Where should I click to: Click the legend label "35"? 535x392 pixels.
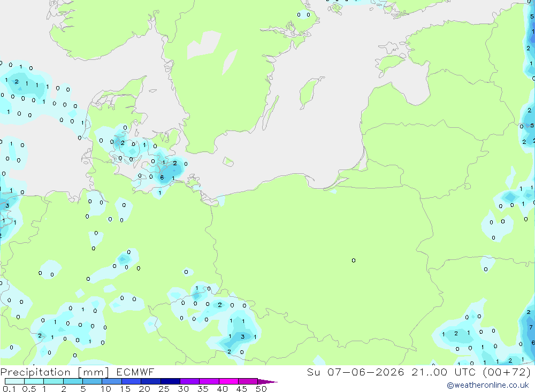(203, 389)
